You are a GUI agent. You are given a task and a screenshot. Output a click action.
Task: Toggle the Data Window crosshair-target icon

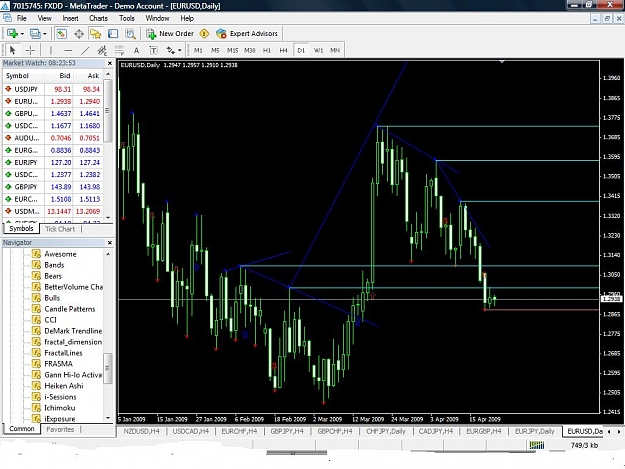pyautogui.click(x=79, y=34)
